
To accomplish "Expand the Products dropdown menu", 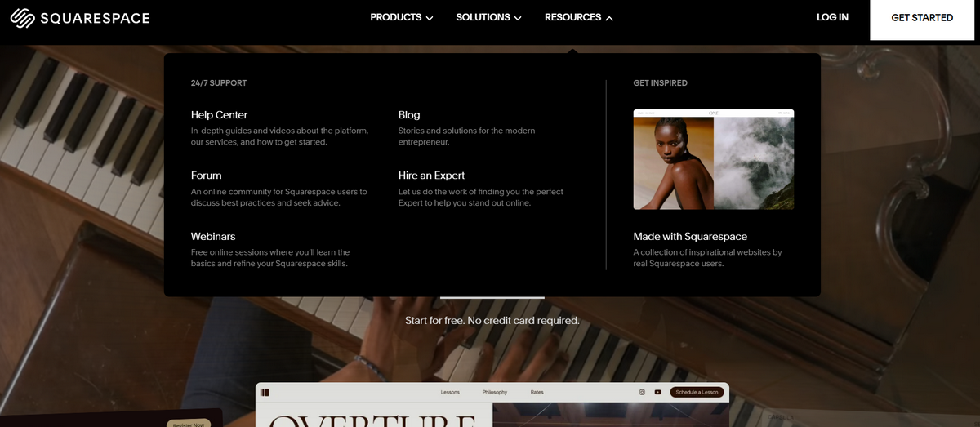I will coord(402,17).
